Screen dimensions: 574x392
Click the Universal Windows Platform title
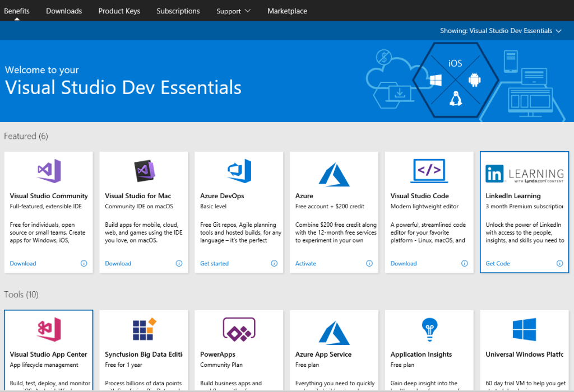pyautogui.click(x=524, y=354)
